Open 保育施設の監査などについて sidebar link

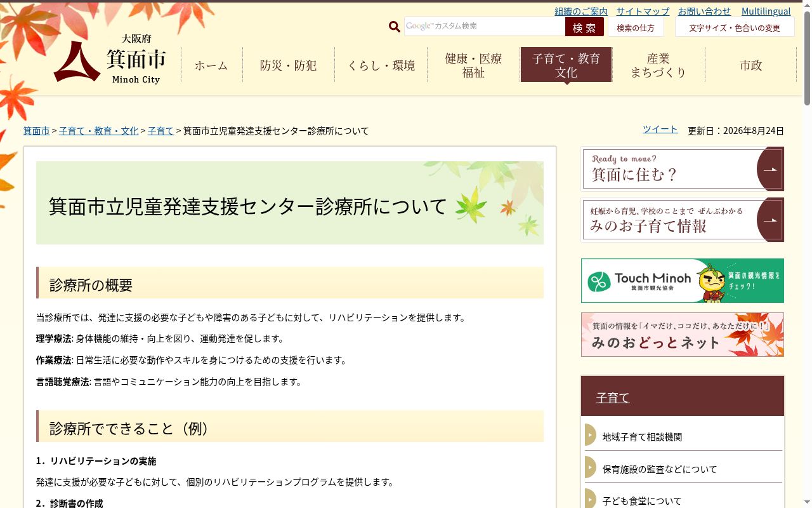click(x=660, y=469)
